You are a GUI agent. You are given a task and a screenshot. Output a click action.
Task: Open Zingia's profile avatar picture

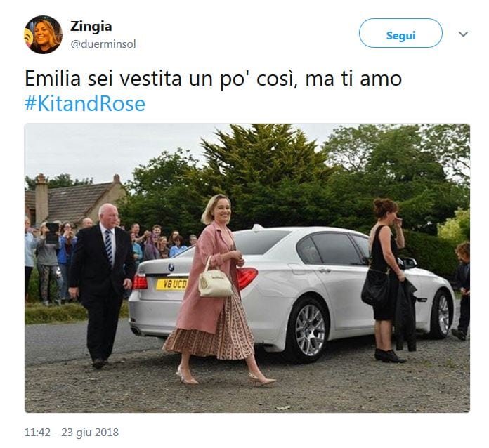(44, 34)
